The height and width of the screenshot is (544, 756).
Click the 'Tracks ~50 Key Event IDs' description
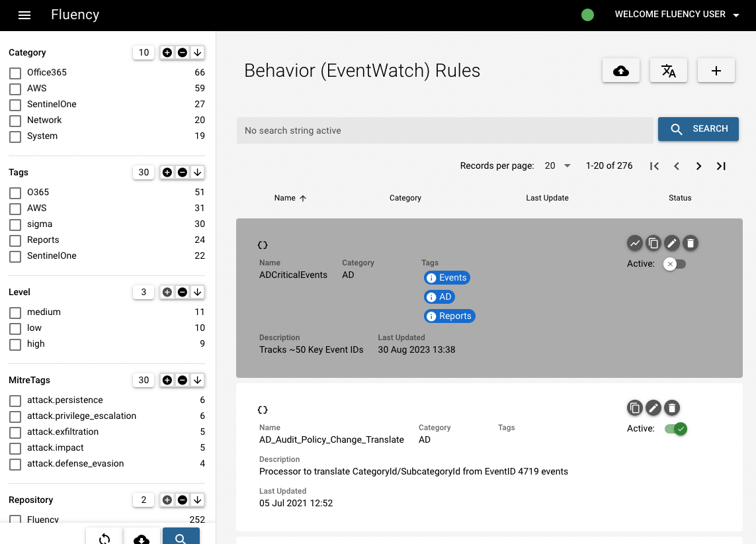(312, 349)
